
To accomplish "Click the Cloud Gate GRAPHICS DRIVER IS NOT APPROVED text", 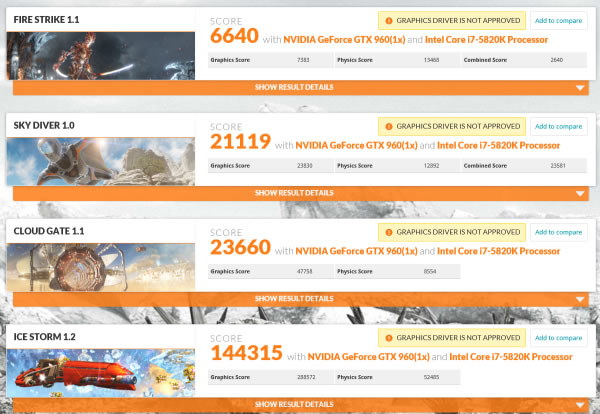I will tap(458, 232).
